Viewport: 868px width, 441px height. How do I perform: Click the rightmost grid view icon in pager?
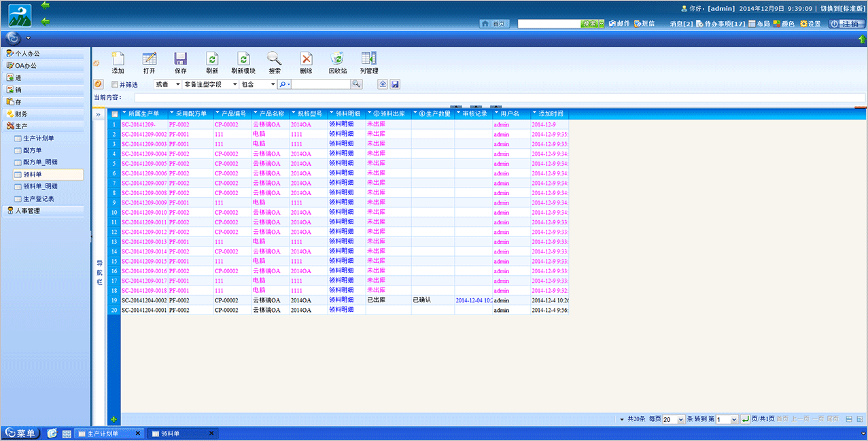(861, 420)
